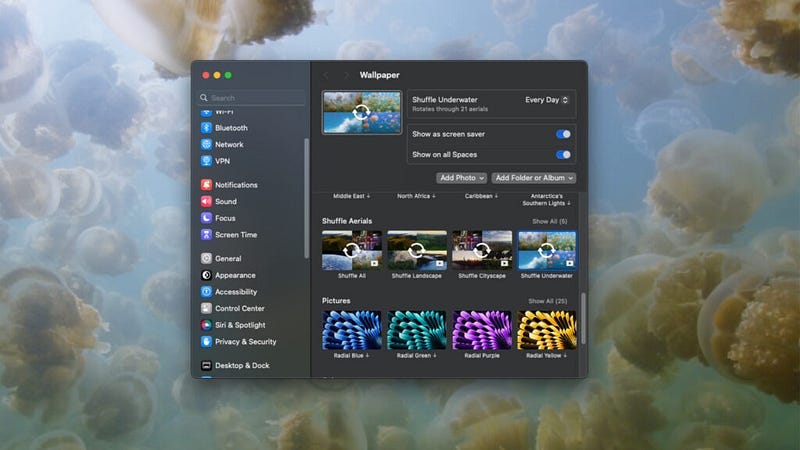Switch to Appearance settings label
Screen dimensions: 800x450
235,275
